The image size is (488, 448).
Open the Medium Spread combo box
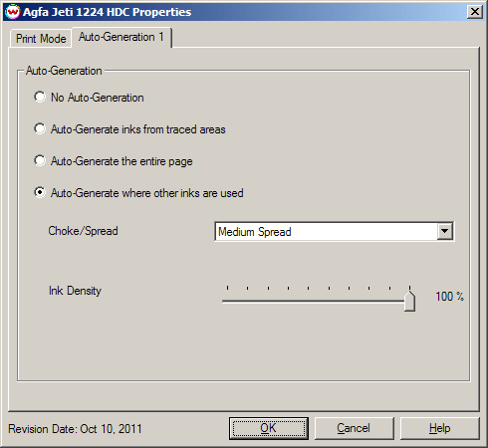point(335,231)
